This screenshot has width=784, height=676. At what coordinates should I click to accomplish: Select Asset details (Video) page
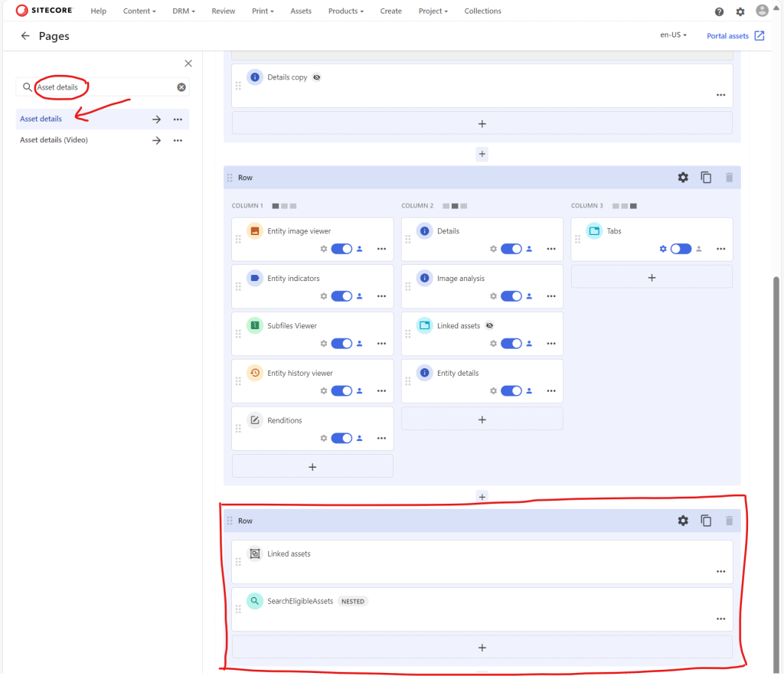tap(54, 140)
